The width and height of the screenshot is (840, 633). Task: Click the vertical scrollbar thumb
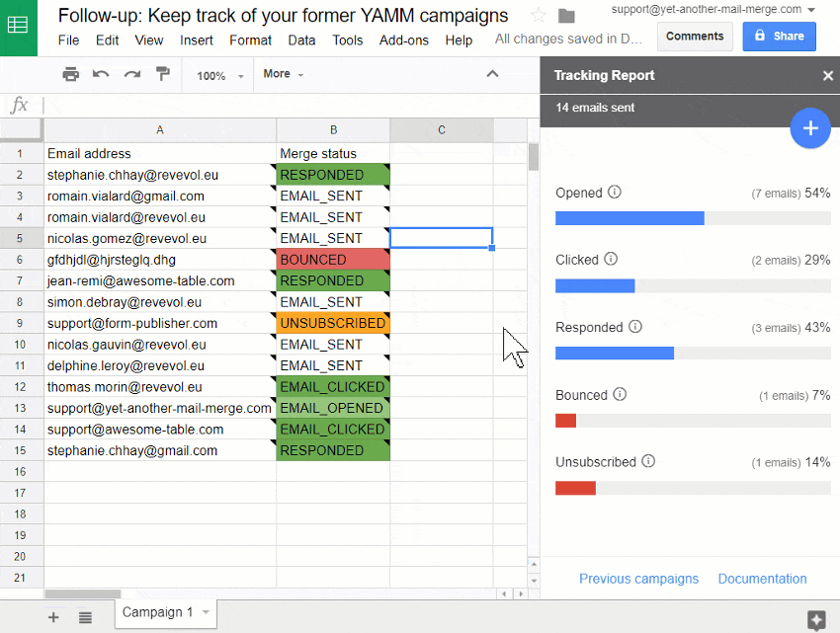tap(533, 157)
